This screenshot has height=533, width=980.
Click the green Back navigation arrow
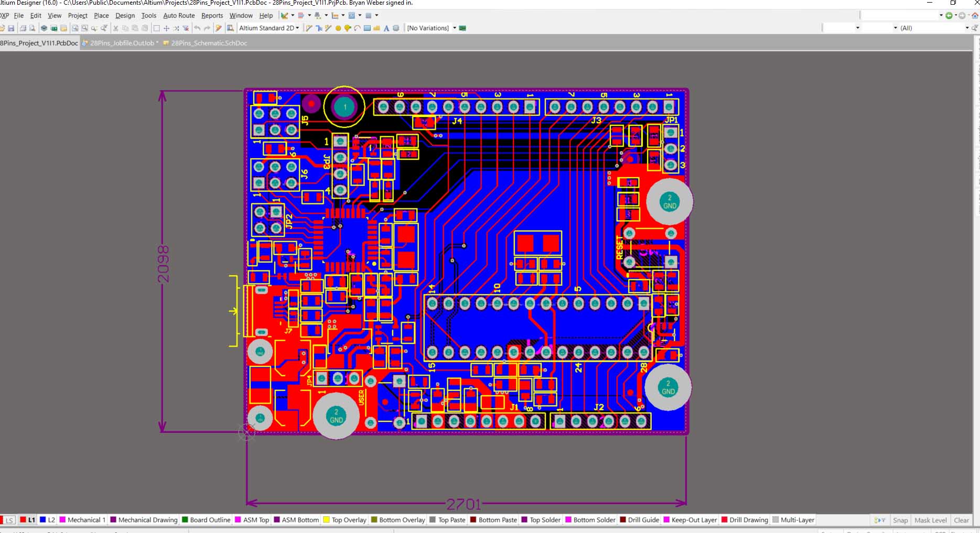point(949,16)
